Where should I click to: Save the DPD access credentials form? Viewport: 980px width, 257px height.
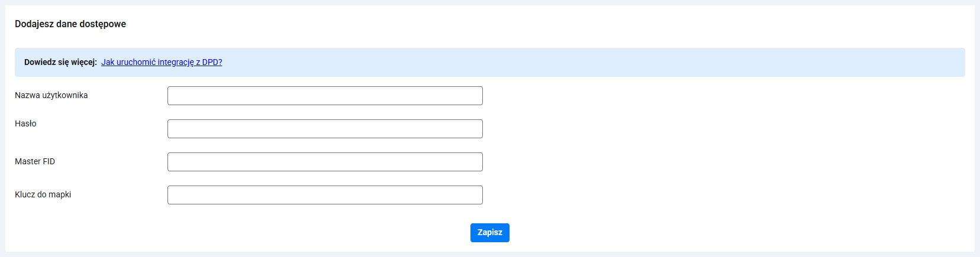click(489, 233)
